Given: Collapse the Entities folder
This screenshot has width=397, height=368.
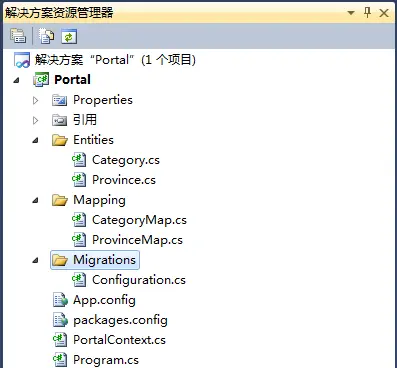Looking at the screenshot, I should click(x=35, y=140).
